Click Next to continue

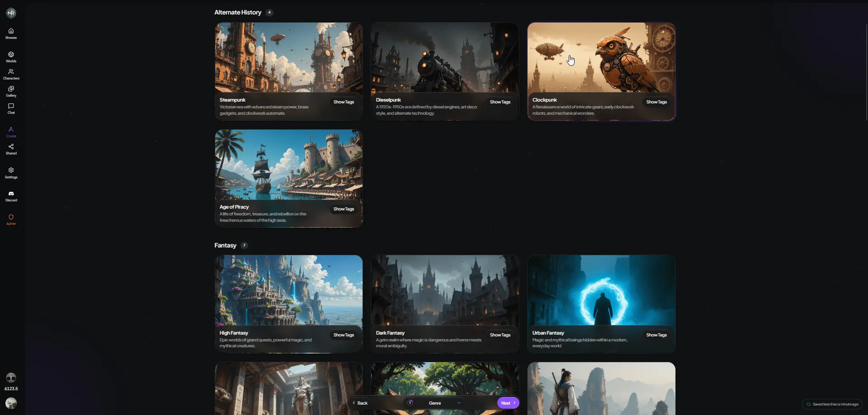pos(508,403)
